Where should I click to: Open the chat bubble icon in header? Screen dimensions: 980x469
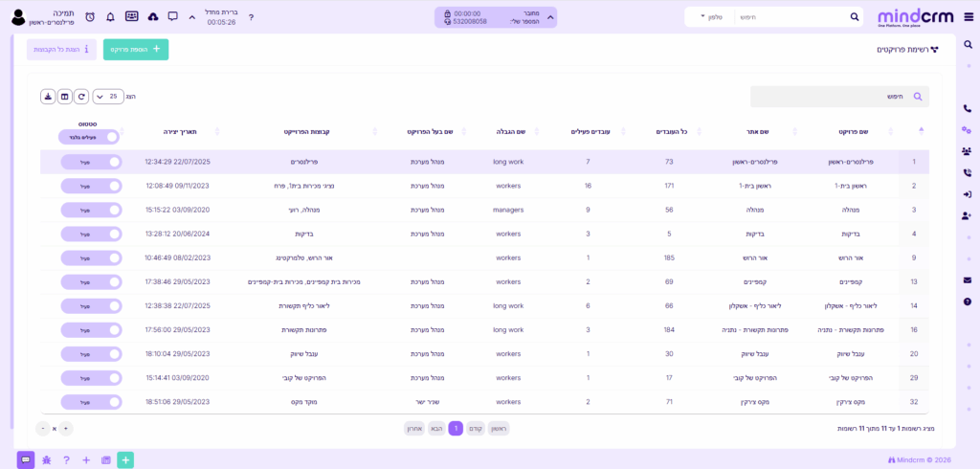(173, 17)
